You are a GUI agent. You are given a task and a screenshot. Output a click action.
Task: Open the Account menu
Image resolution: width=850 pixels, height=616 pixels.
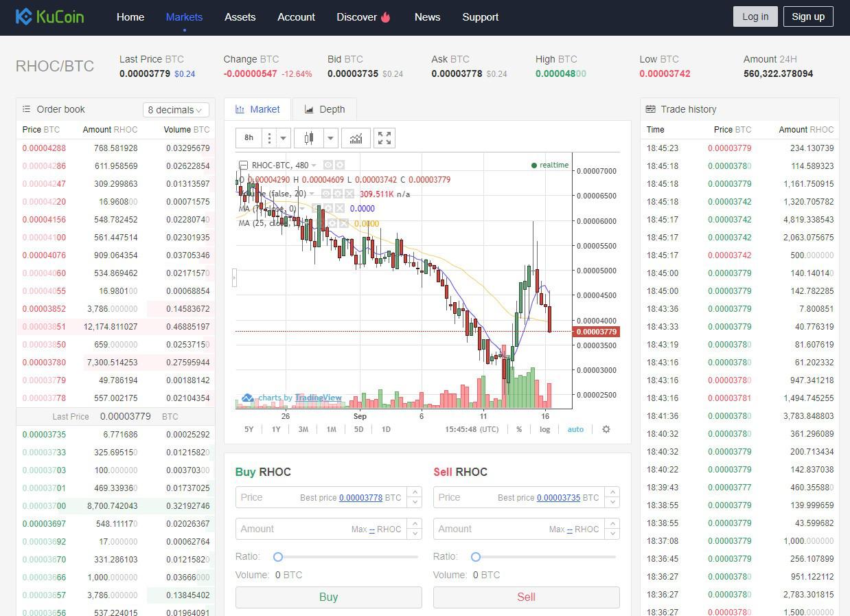coord(296,17)
